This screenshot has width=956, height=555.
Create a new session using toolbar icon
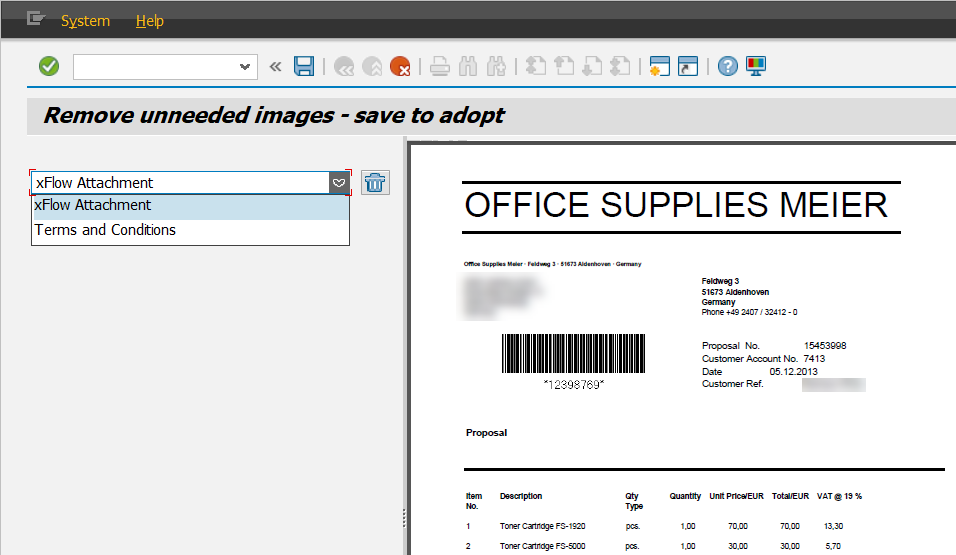(x=659, y=67)
